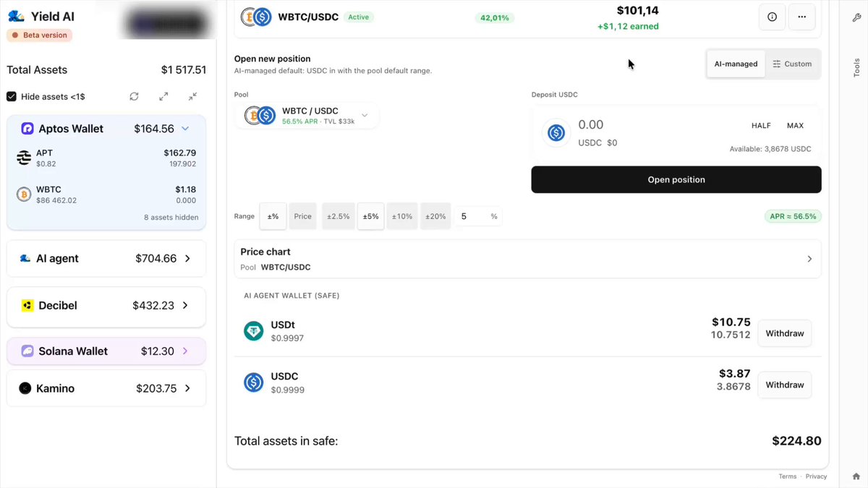The image size is (868, 488).
Task: Open the Tools wrench icon
Action: [x=856, y=17]
